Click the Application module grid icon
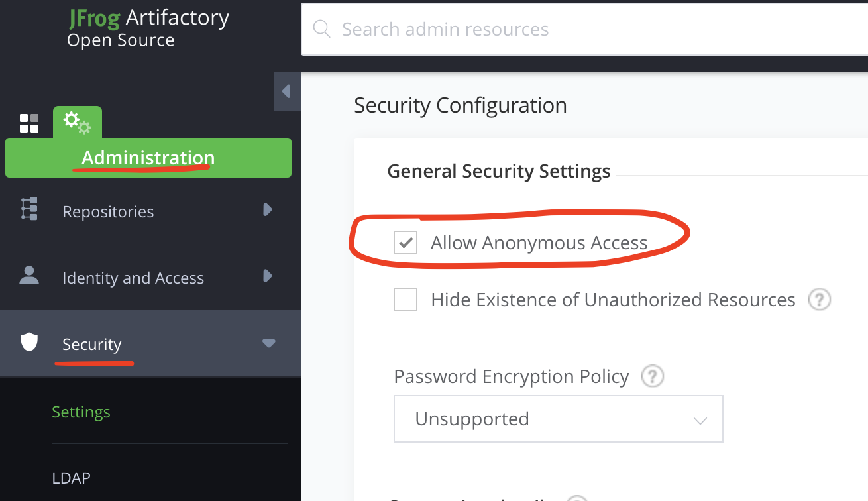Image resolution: width=868 pixels, height=501 pixels. tap(29, 123)
